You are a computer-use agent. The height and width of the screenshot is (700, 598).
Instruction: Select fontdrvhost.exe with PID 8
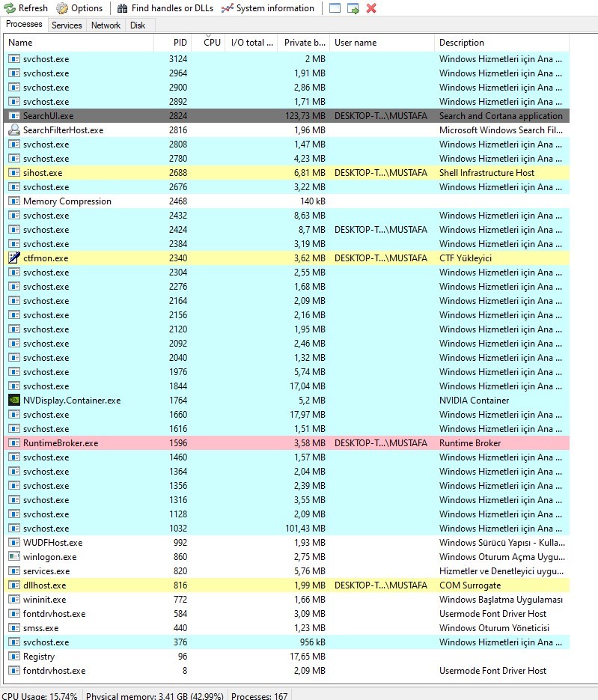tap(55, 671)
